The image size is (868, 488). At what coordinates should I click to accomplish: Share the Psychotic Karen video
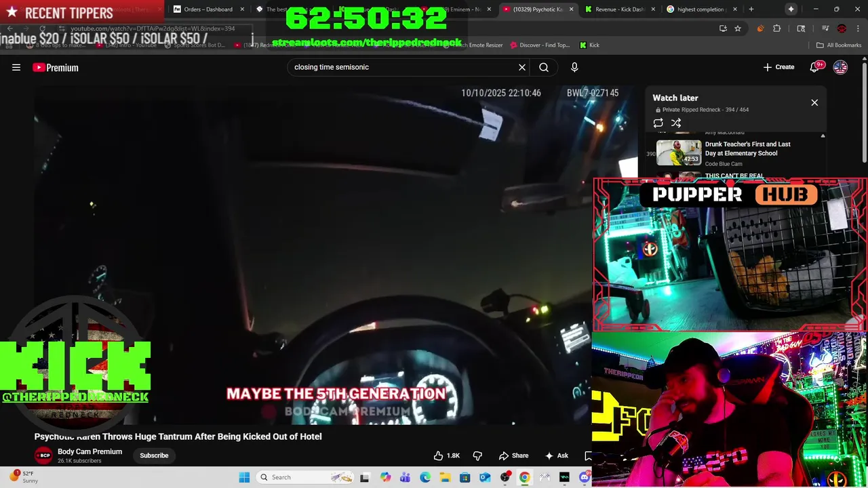point(513,455)
